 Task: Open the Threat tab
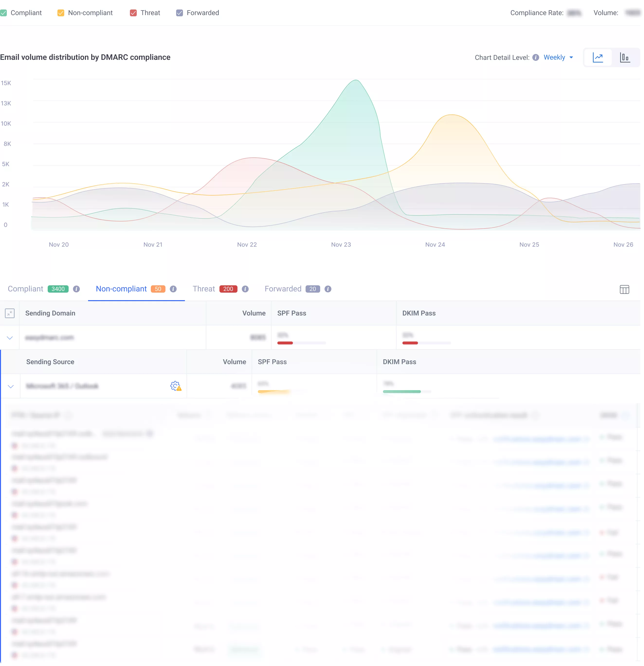(203, 289)
